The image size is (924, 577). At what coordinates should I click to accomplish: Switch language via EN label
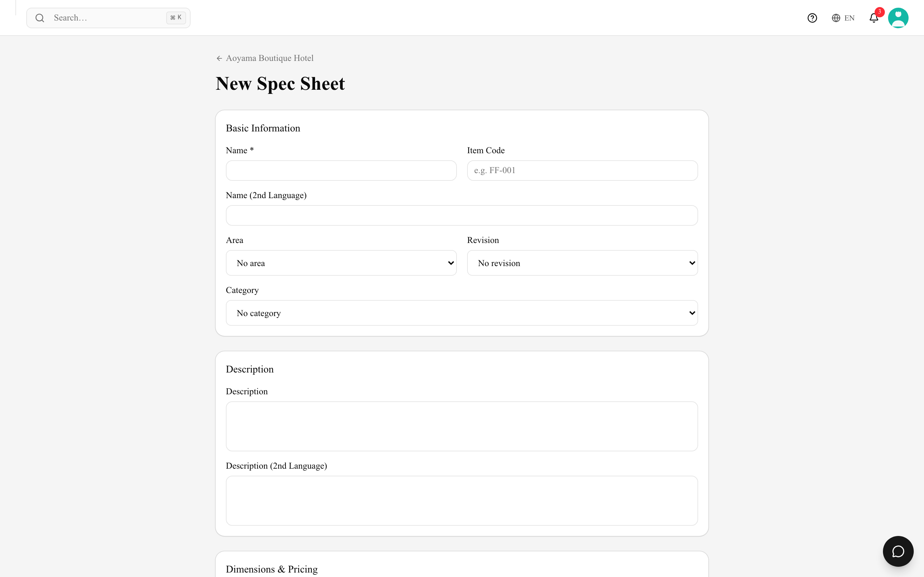click(x=850, y=18)
